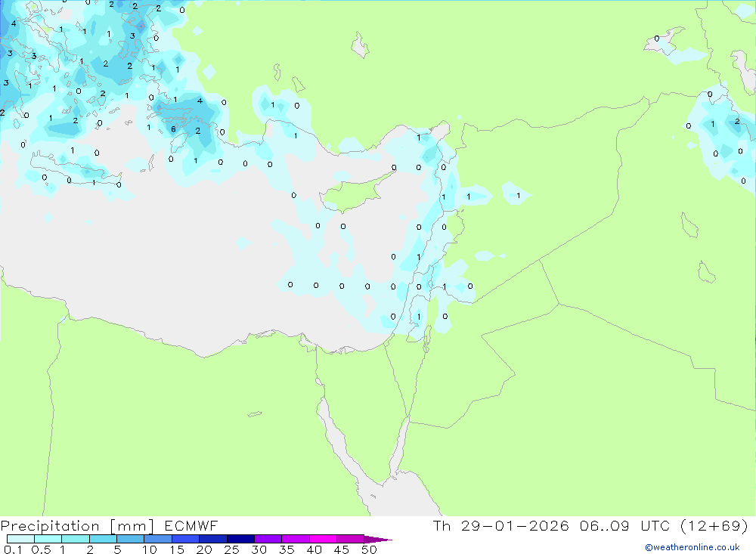Screen dimensions: 756x554
Task: Click the 2–5 mm legend color swatch
Action: click(103, 539)
